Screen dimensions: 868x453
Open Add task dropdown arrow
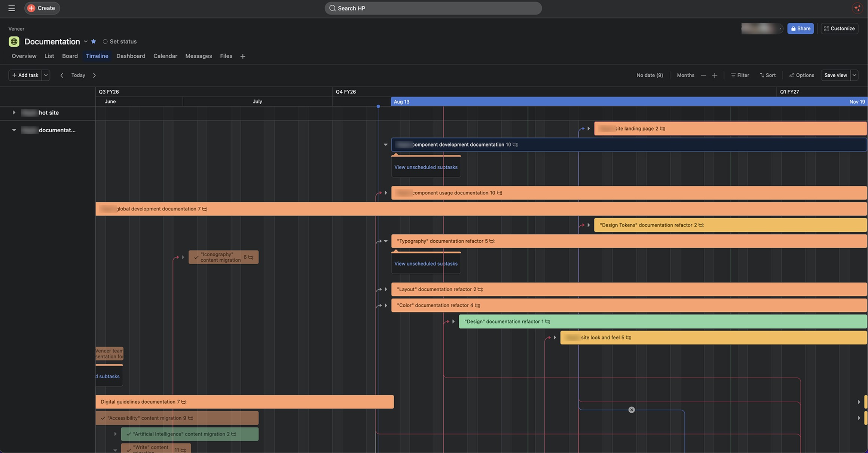coord(46,75)
